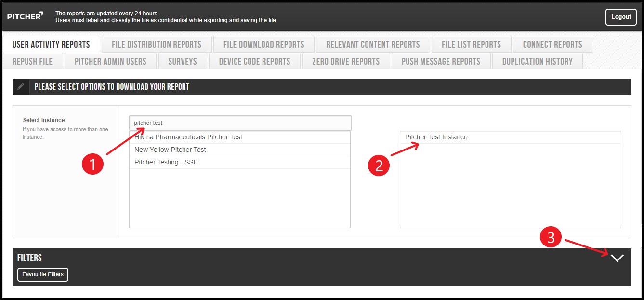This screenshot has height=300, width=644.
Task: Open the Device Code Reports tab
Action: (x=254, y=61)
